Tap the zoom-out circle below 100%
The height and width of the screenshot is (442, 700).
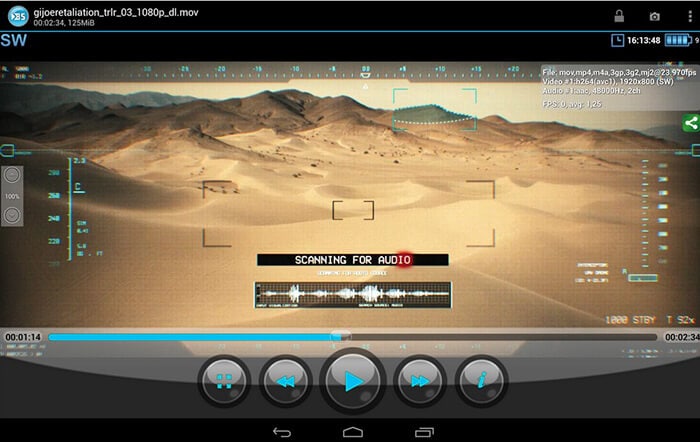(x=12, y=216)
